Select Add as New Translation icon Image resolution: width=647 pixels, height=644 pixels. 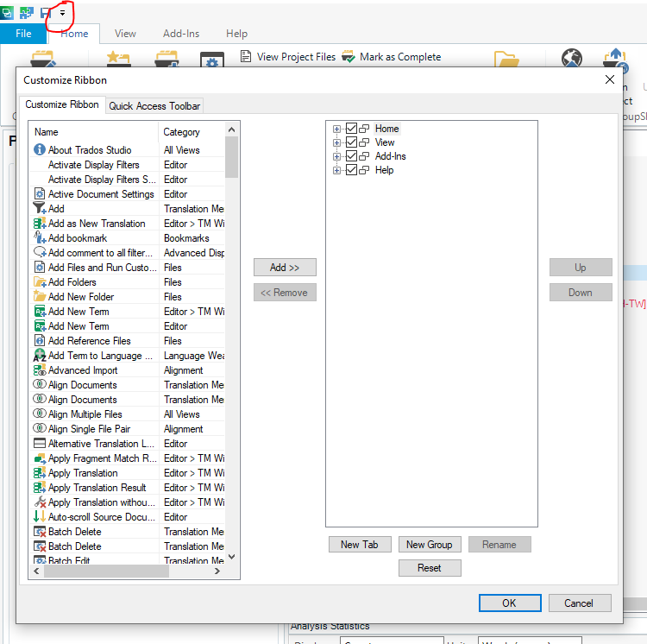pyautogui.click(x=40, y=224)
